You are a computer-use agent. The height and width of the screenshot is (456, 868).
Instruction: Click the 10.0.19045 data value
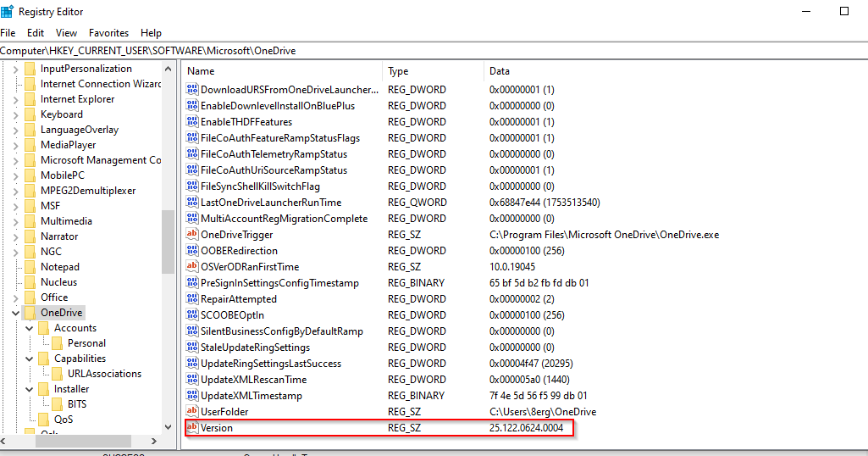pos(512,266)
